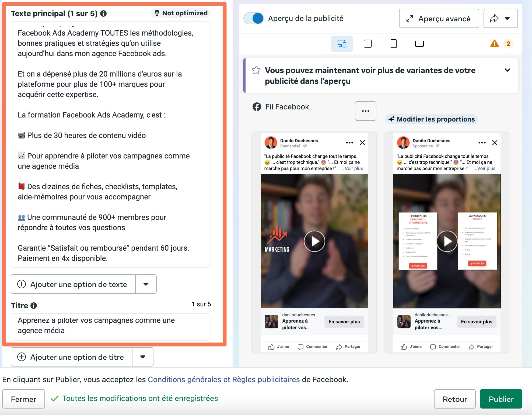Viewport: 532px width, 415px height.
Task: Select the horizontal format preview icon
Action: tap(419, 43)
